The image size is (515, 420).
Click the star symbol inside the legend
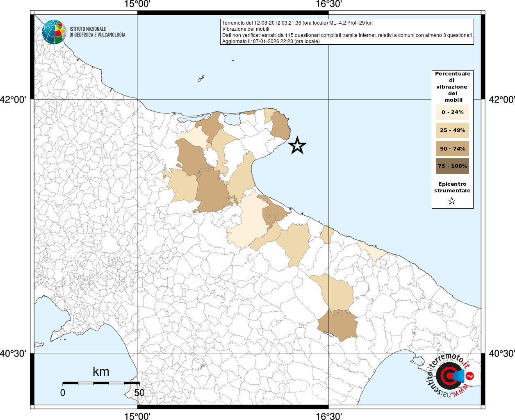(452, 201)
